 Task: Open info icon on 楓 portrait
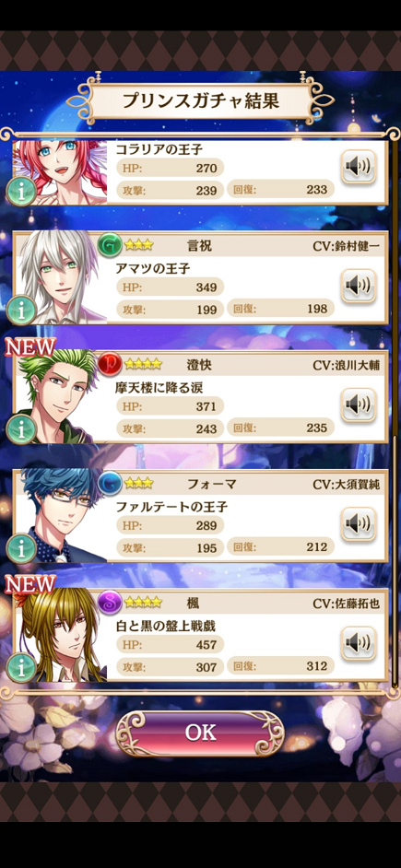(21, 668)
